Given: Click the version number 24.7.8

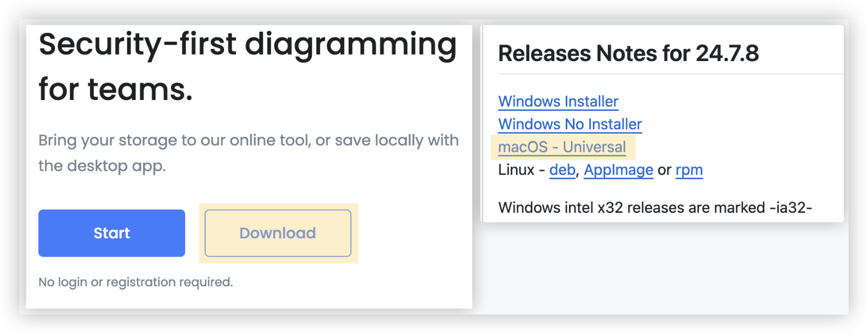Looking at the screenshot, I should [727, 54].
